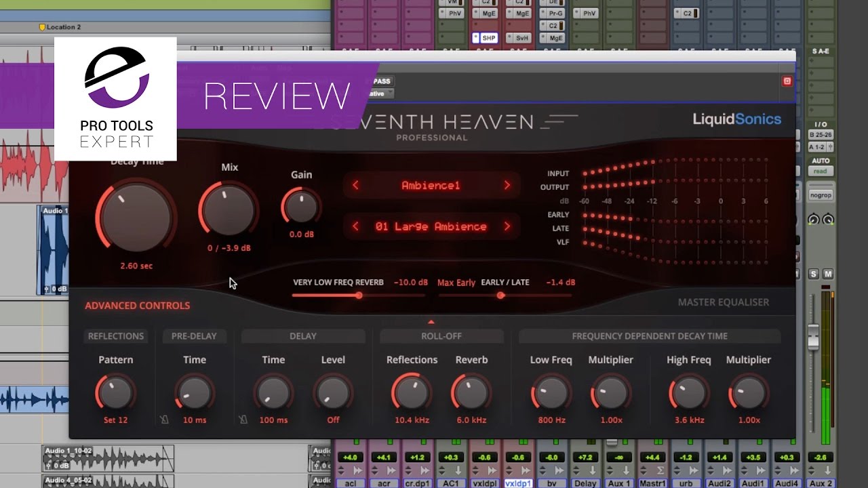This screenshot has height=488, width=868.
Task: Click the -1.4 dB early/late value
Action: click(x=561, y=283)
